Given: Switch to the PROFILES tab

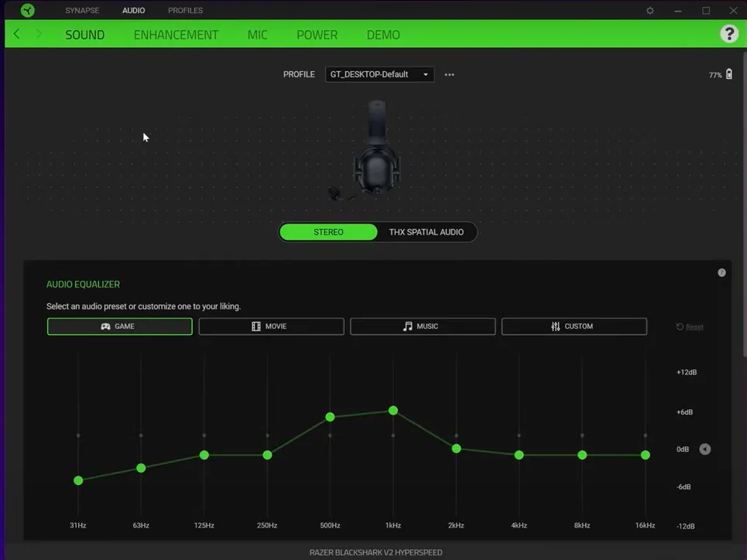Looking at the screenshot, I should 185,11.
